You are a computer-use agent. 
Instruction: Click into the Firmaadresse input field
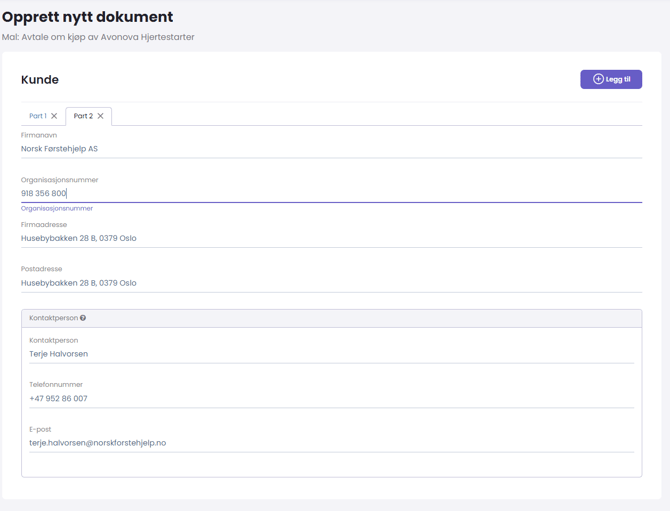(x=330, y=238)
